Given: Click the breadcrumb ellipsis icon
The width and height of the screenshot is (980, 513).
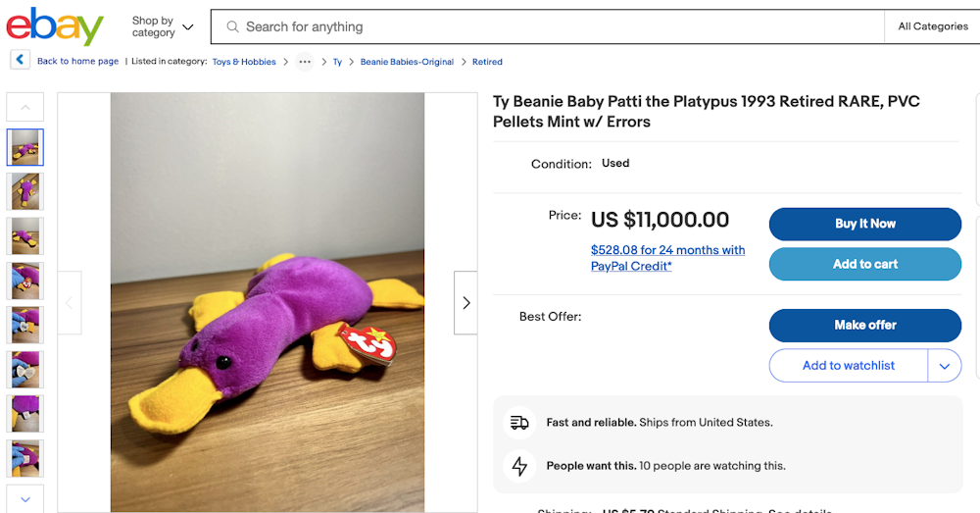Looking at the screenshot, I should [x=305, y=62].
